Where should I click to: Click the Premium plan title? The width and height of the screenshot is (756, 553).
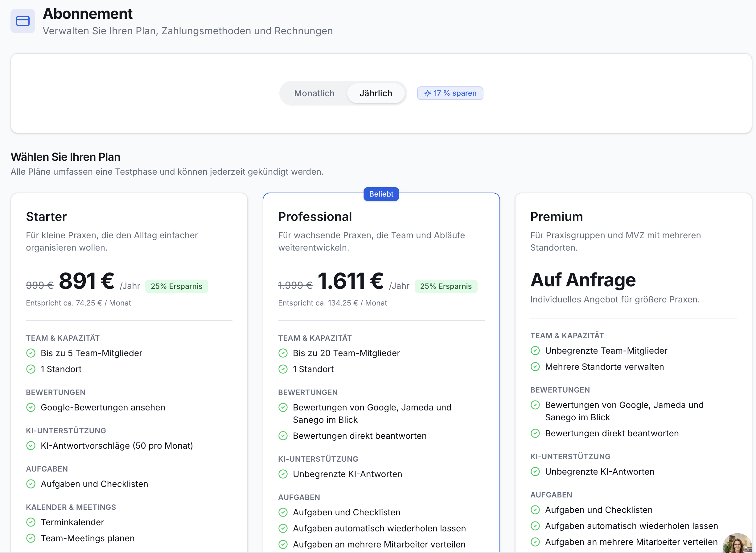pos(557,217)
